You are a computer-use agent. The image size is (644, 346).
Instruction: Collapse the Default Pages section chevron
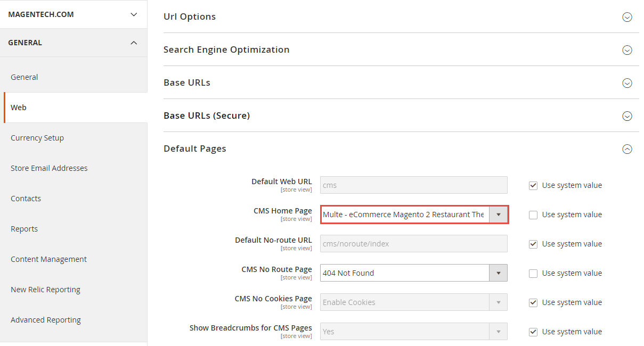(x=627, y=149)
